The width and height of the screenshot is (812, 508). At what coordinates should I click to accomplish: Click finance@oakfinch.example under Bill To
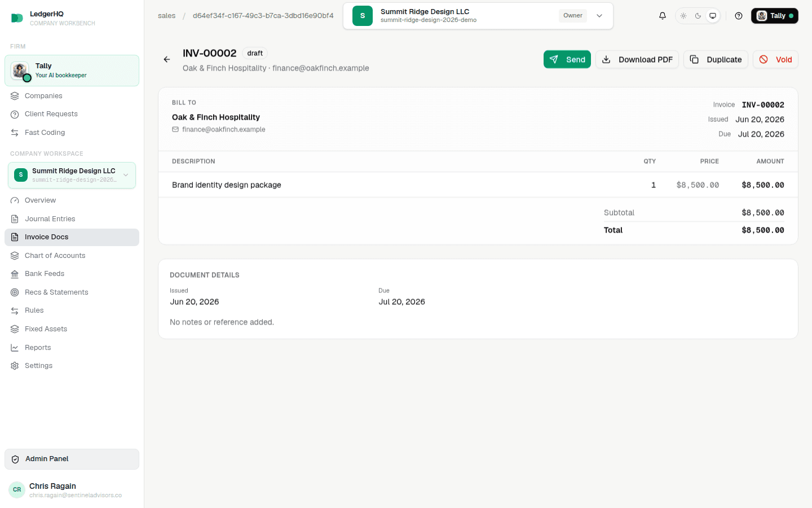223,130
